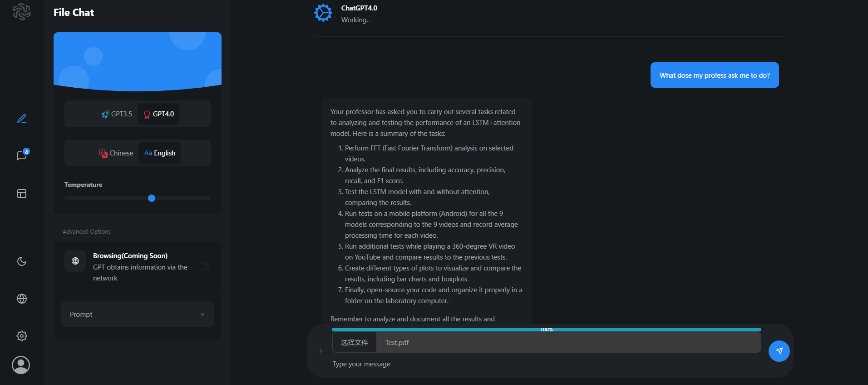Viewport: 868px width, 385px height.
Task: Click the Browsing(Coming Soon) title
Action: [x=130, y=256]
